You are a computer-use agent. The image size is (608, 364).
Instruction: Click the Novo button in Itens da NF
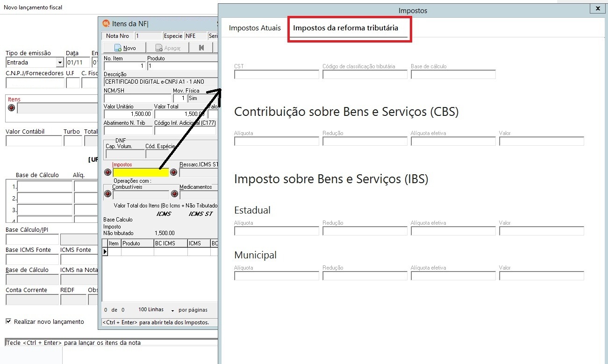tap(124, 48)
